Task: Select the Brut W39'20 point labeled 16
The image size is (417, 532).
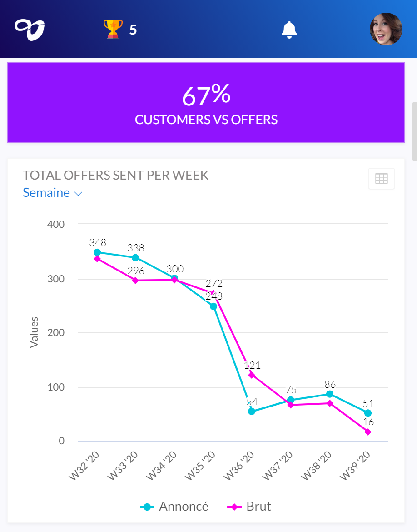Action: tap(368, 432)
